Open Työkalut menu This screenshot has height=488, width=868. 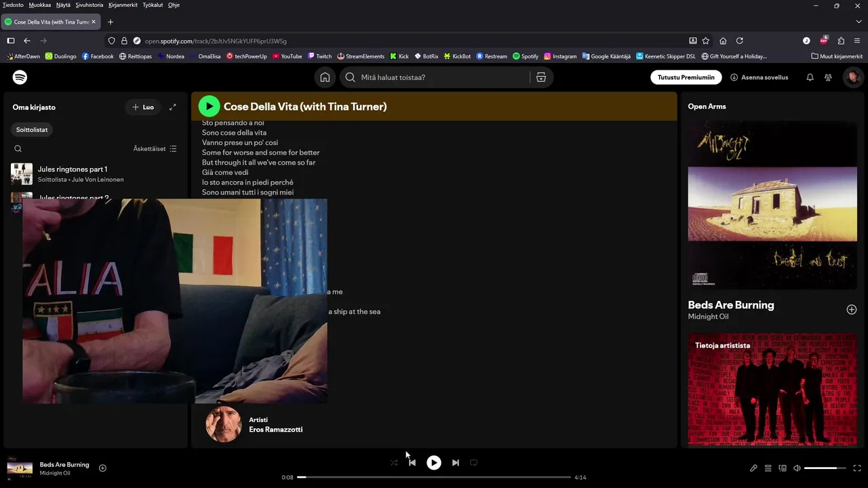coord(153,5)
